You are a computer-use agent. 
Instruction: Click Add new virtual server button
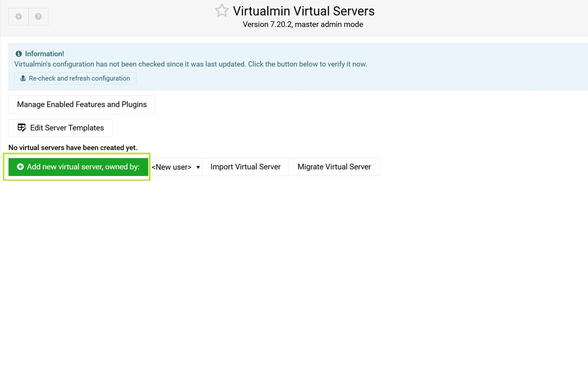[78, 167]
